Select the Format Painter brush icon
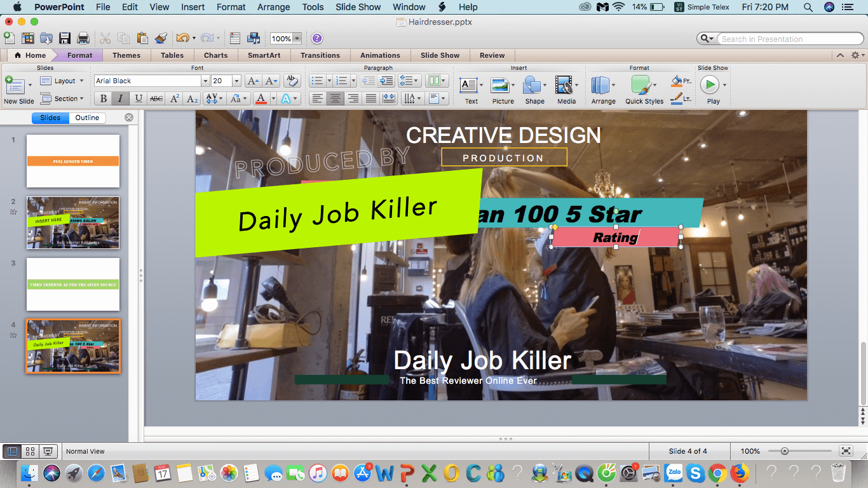The height and width of the screenshot is (488, 868). [161, 38]
